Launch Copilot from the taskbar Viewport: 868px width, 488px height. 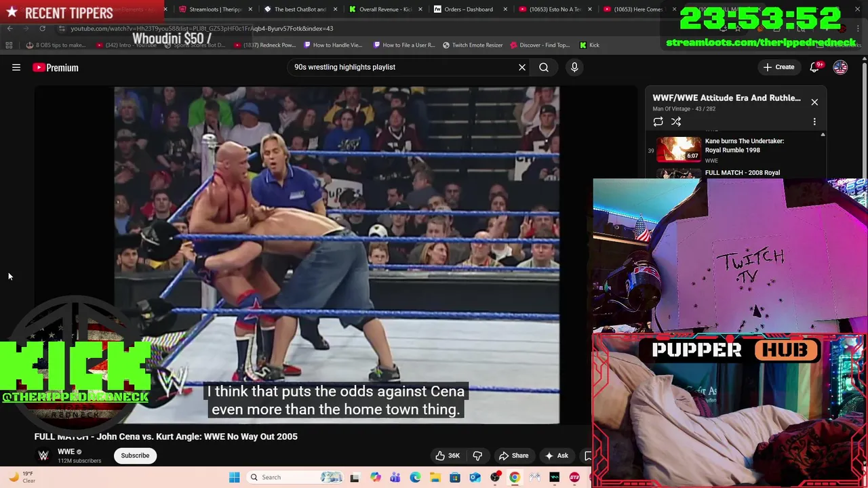375,477
